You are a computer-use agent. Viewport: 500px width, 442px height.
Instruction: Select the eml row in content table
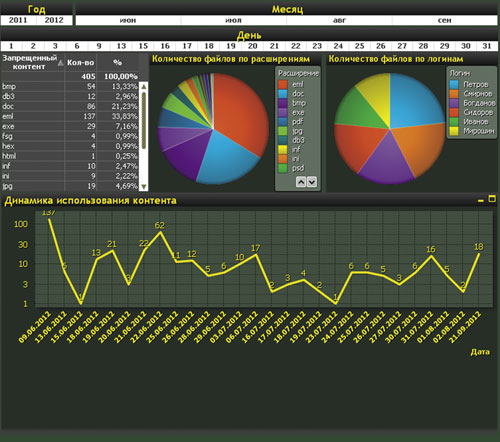pos(70,117)
